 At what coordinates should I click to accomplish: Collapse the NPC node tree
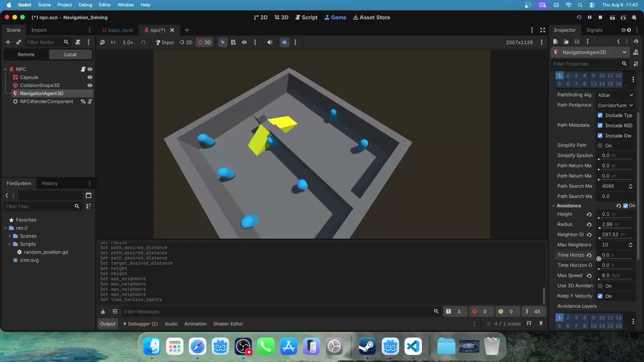(6, 69)
